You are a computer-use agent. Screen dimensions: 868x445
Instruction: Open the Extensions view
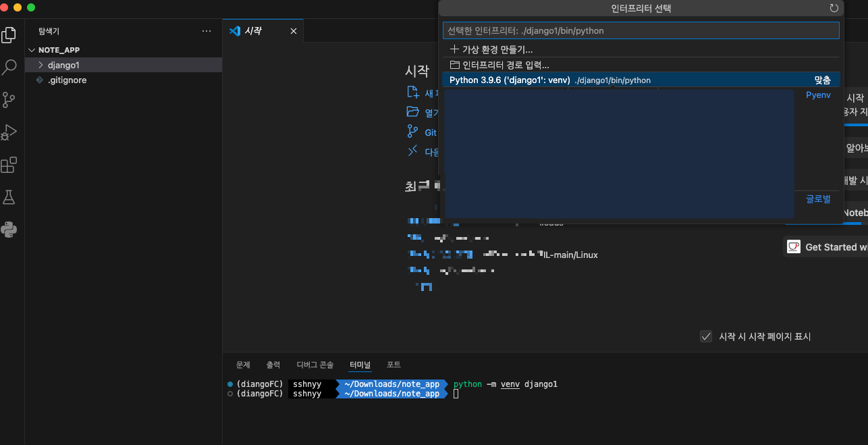click(x=9, y=165)
